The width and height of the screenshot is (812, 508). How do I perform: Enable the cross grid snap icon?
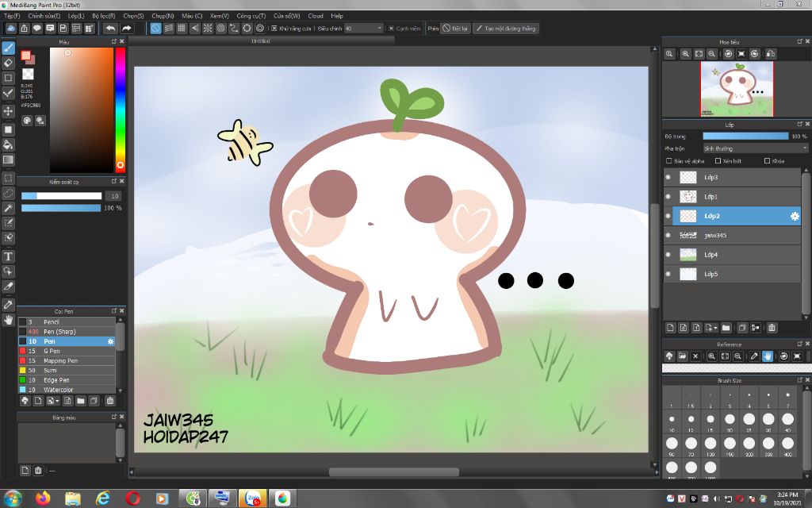click(182, 29)
